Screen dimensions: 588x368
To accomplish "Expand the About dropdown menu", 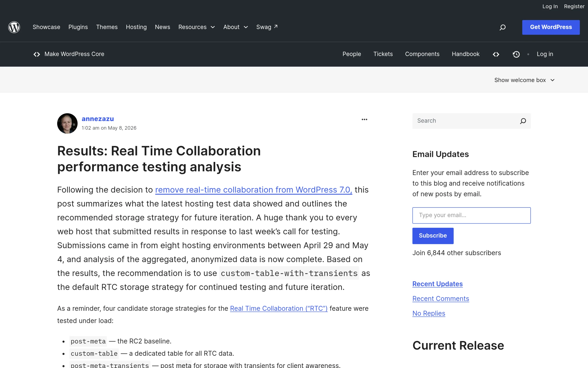I will coord(235,27).
